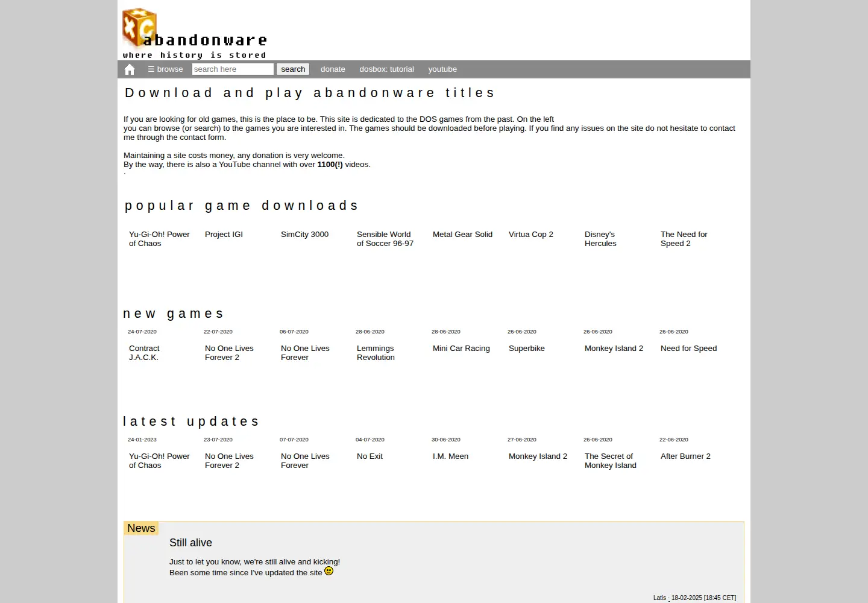Click the 'latest updates' heading

point(191,421)
